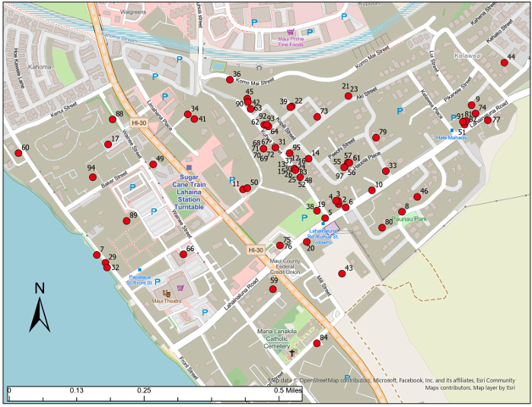Select red marker number 88
532x407 pixels.
click(x=113, y=119)
